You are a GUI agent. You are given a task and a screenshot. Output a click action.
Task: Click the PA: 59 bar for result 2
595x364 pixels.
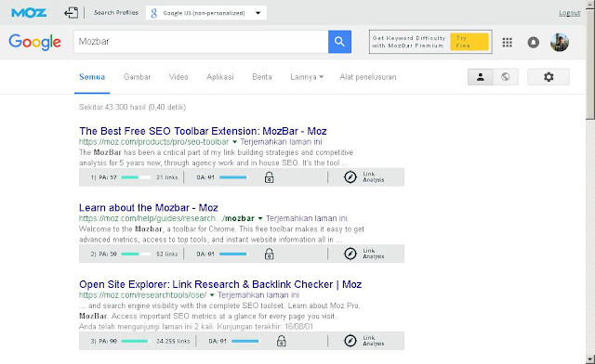tap(136, 253)
